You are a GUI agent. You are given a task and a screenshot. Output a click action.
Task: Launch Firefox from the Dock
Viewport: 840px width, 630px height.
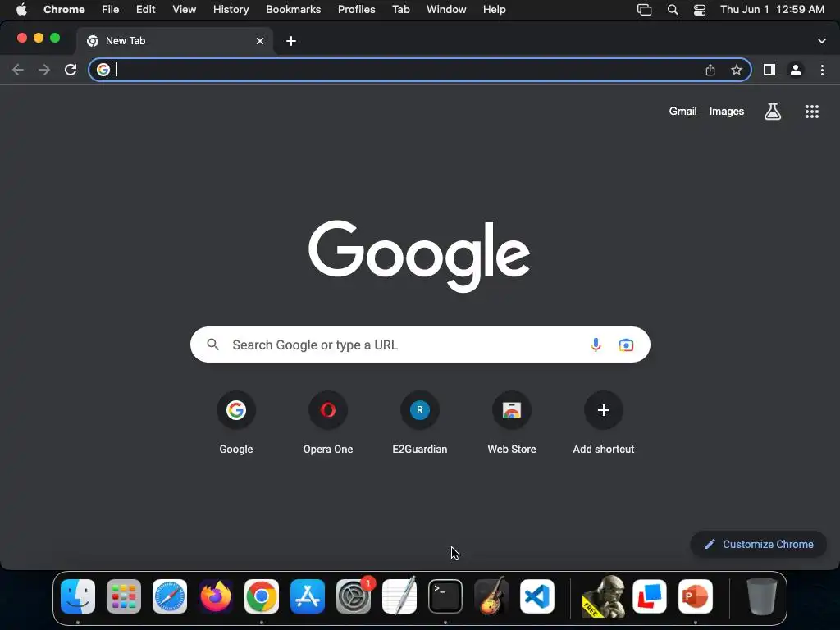[216, 596]
